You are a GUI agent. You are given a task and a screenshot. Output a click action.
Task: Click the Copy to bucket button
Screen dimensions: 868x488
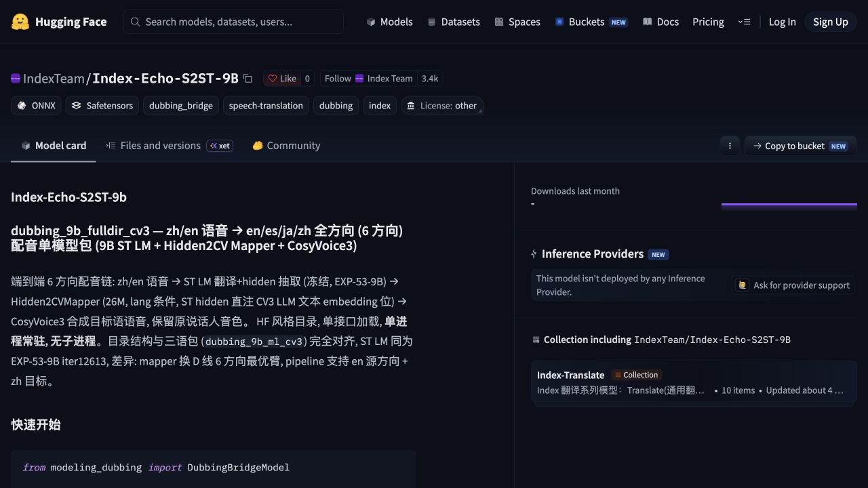[x=801, y=146]
